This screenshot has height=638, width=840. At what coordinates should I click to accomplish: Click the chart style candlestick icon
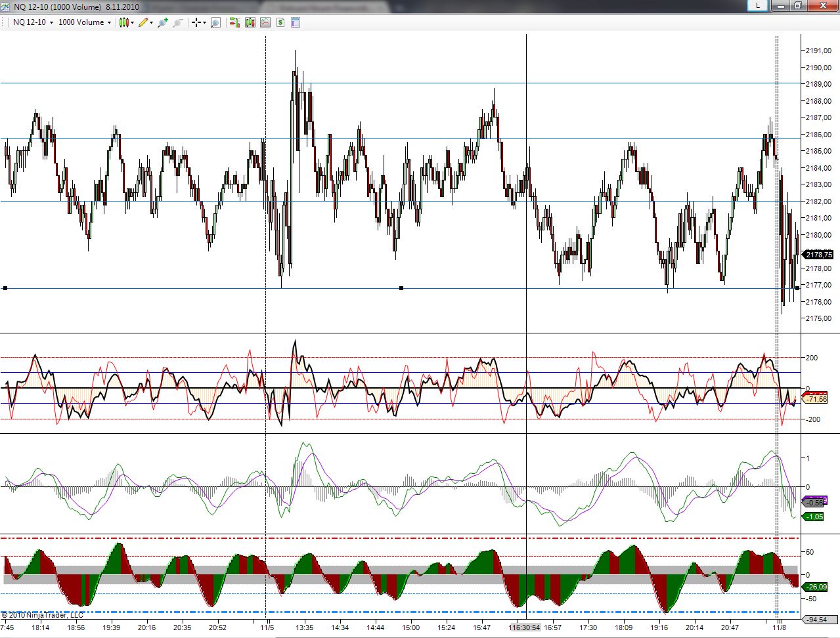(123, 22)
